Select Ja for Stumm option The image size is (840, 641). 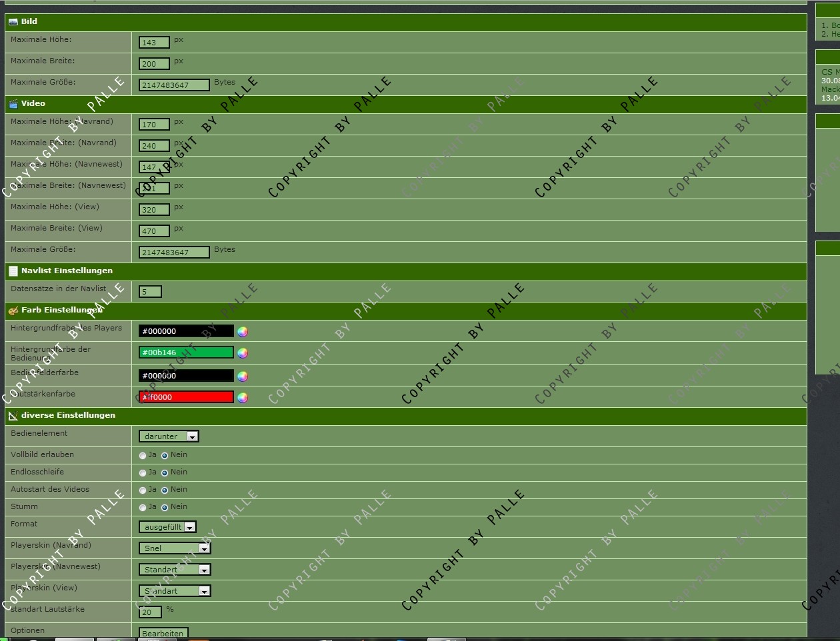(x=143, y=508)
